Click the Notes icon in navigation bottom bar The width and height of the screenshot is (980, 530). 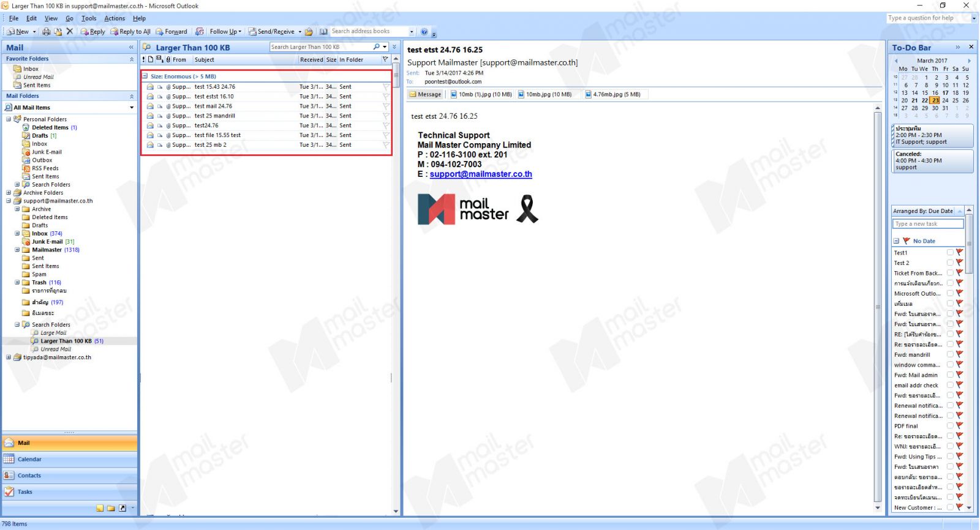(x=100, y=508)
